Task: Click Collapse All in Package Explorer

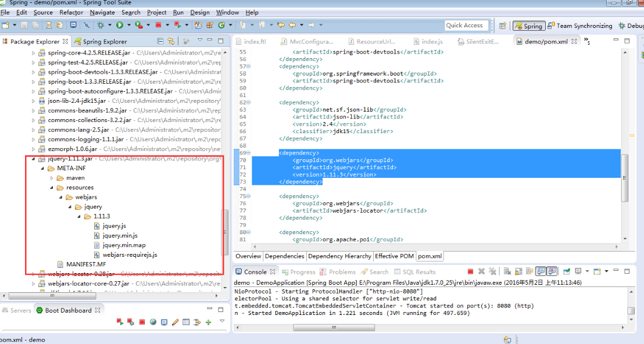Action: coord(160,41)
